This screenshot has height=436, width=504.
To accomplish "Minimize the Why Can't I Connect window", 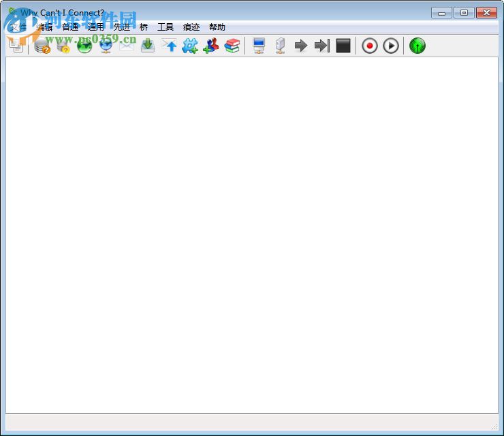I will (x=441, y=13).
